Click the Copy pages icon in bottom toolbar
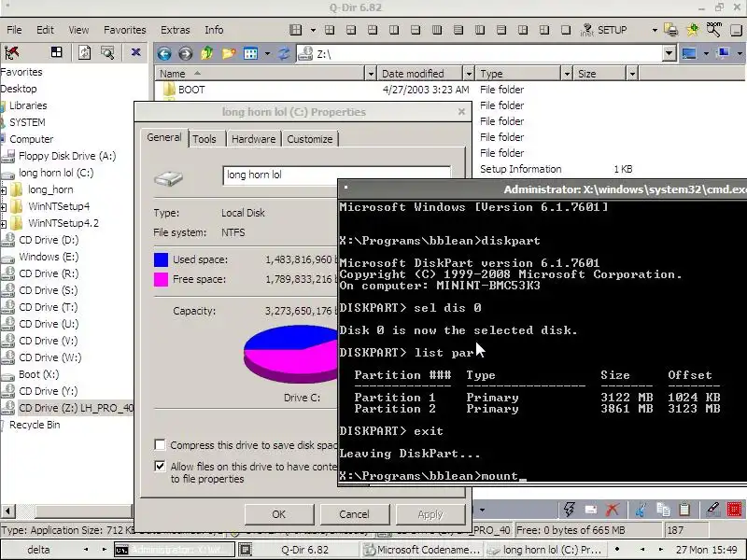The width and height of the screenshot is (747, 560). (663, 510)
